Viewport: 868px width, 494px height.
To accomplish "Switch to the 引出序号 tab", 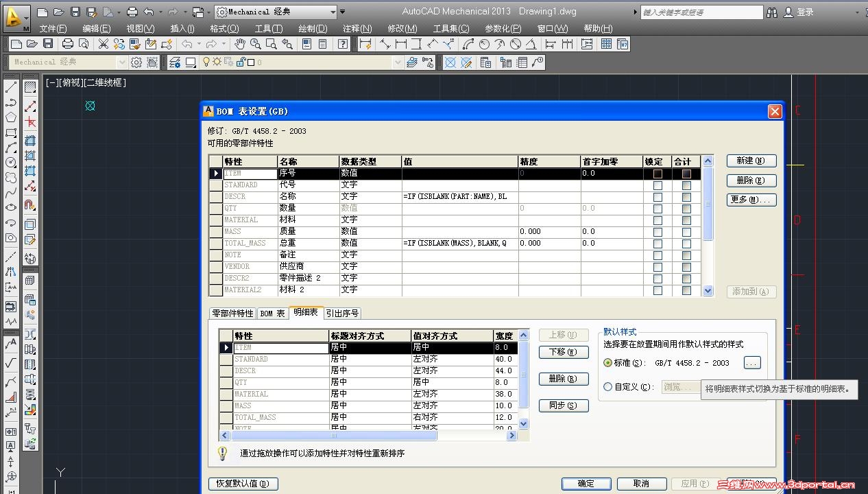I will 342,313.
